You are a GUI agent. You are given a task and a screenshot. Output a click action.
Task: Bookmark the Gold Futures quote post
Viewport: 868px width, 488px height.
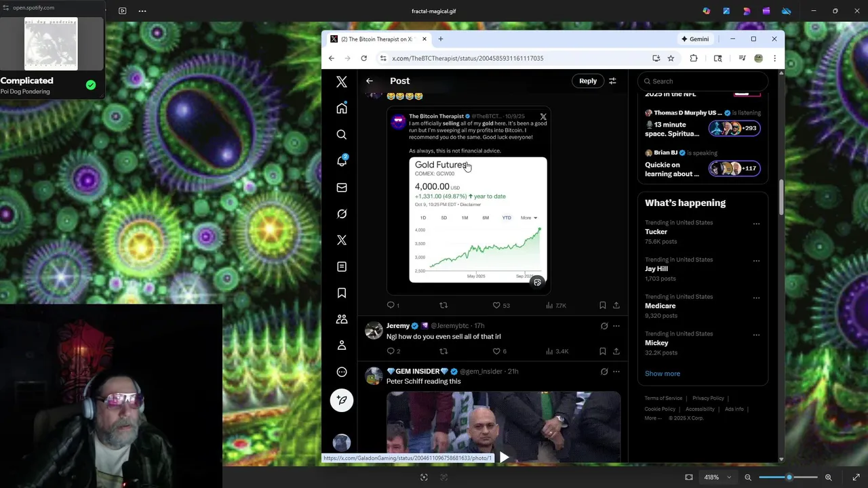pyautogui.click(x=602, y=306)
